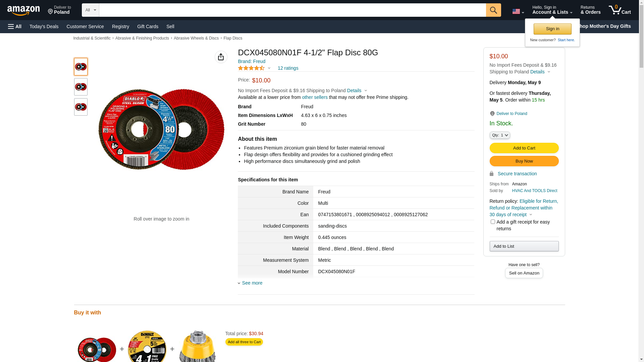Click the Amazon logo home icon

pyautogui.click(x=23, y=10)
